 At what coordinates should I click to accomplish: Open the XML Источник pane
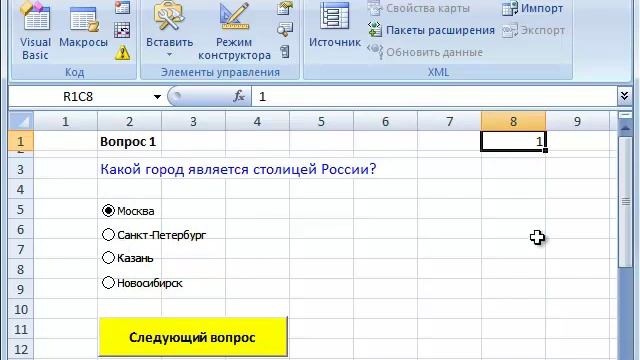point(335,25)
